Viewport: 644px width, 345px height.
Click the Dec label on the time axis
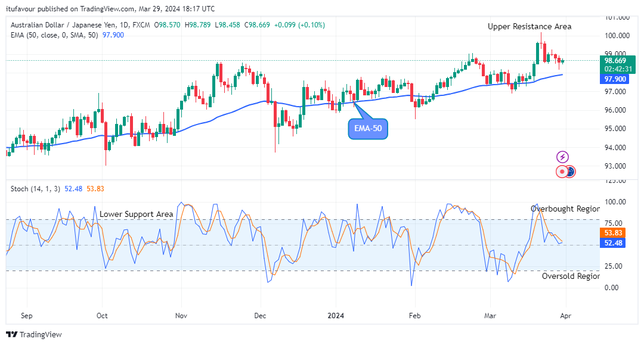[260, 316]
